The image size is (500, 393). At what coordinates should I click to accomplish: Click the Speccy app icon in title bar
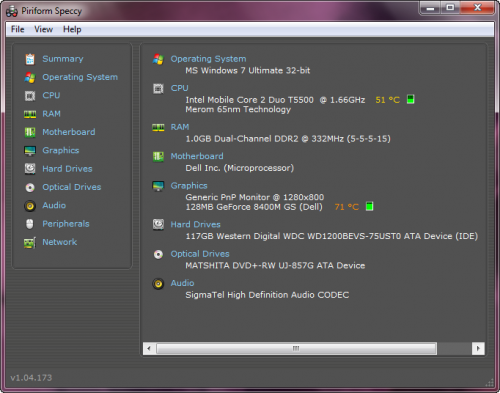(x=12, y=11)
